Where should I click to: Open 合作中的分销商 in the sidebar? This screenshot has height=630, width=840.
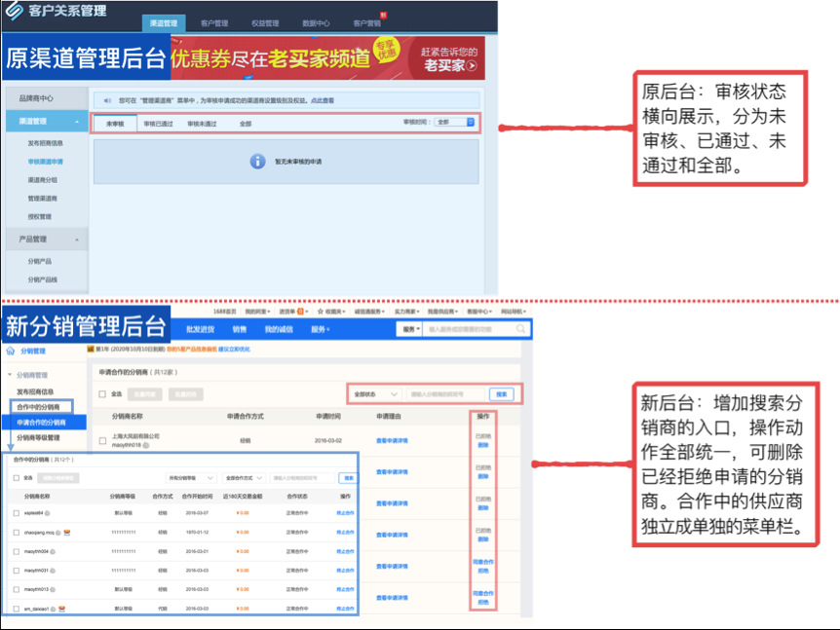(x=38, y=406)
